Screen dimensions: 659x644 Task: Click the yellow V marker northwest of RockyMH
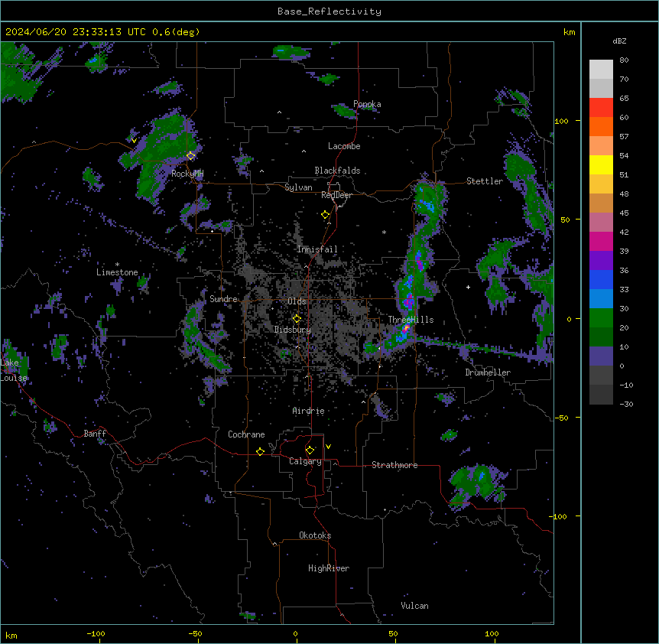coord(134,141)
